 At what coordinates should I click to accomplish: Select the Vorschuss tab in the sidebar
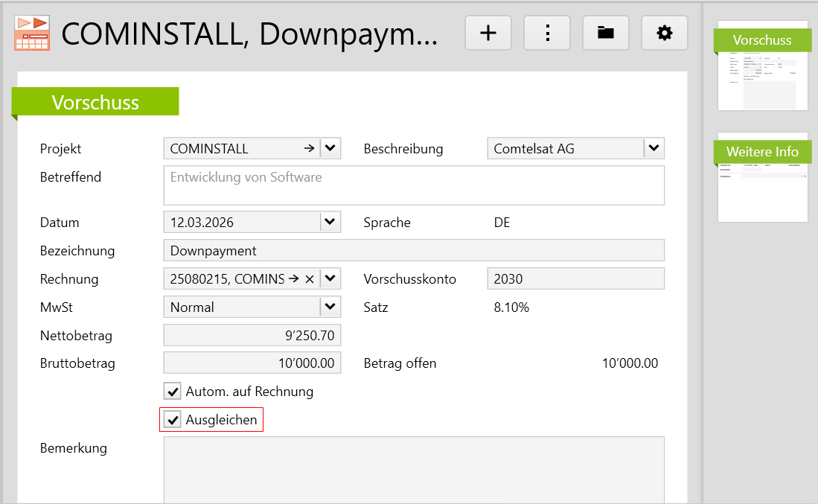[762, 66]
